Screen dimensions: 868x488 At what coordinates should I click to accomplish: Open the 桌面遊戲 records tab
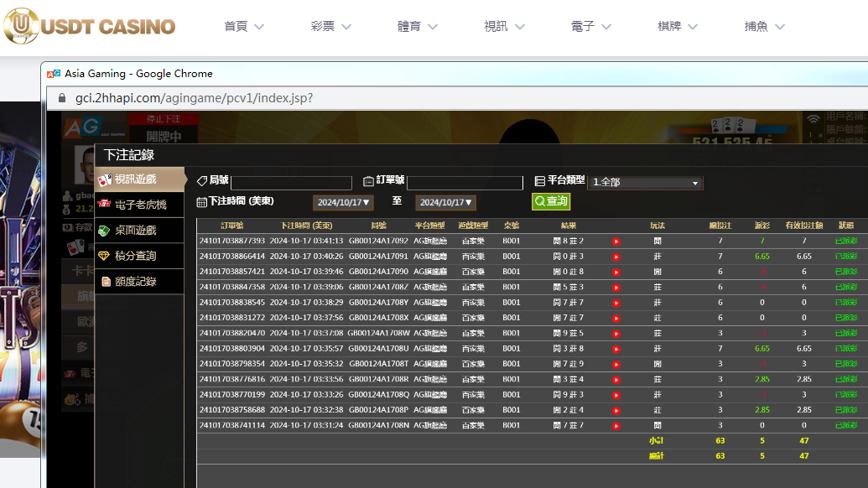(x=135, y=231)
